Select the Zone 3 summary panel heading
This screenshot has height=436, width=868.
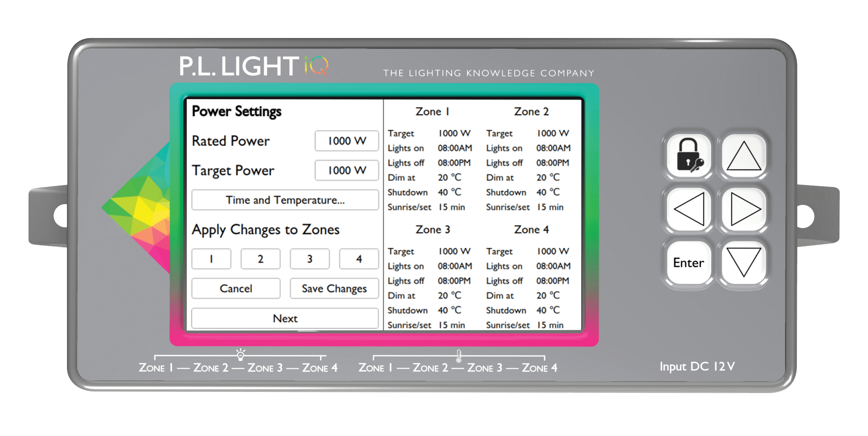432,229
